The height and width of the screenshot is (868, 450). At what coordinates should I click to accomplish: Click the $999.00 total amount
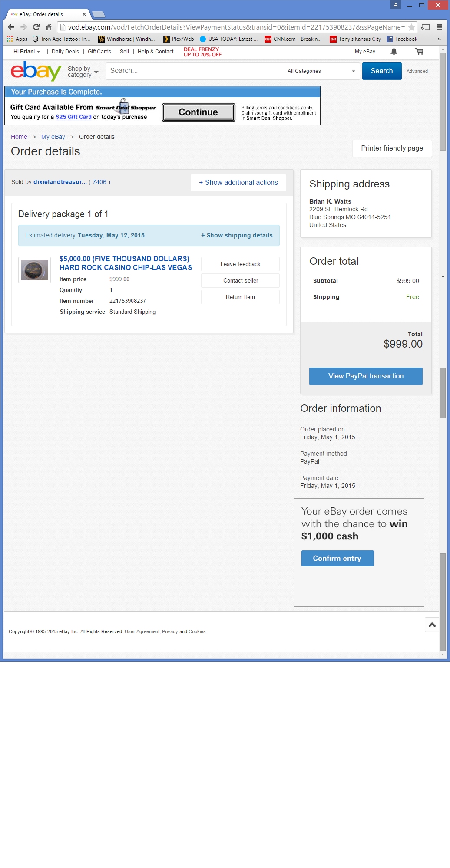click(x=403, y=344)
